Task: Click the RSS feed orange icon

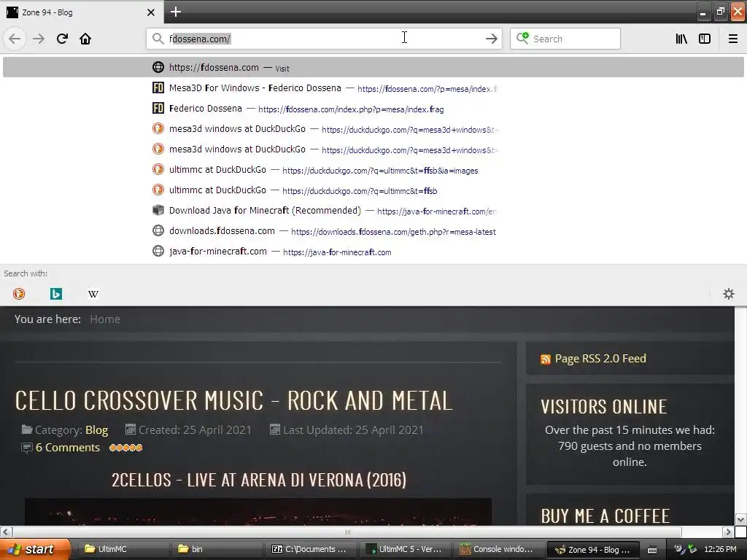Action: pyautogui.click(x=546, y=359)
